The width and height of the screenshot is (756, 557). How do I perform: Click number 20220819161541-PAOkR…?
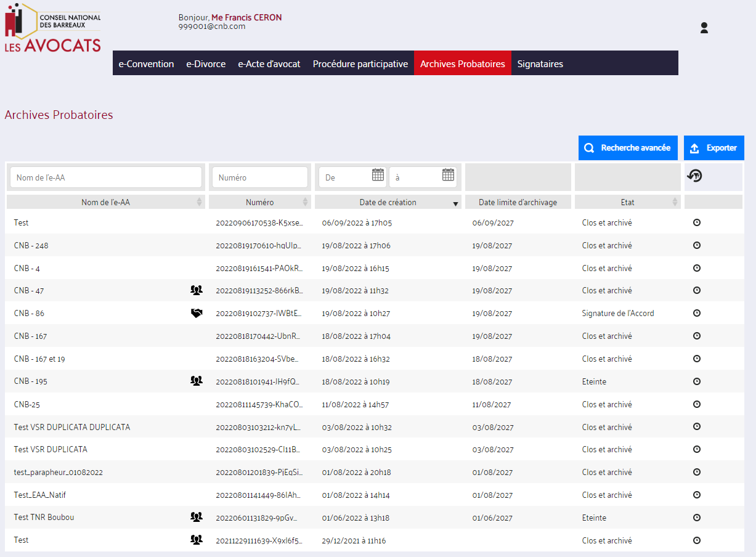click(259, 268)
